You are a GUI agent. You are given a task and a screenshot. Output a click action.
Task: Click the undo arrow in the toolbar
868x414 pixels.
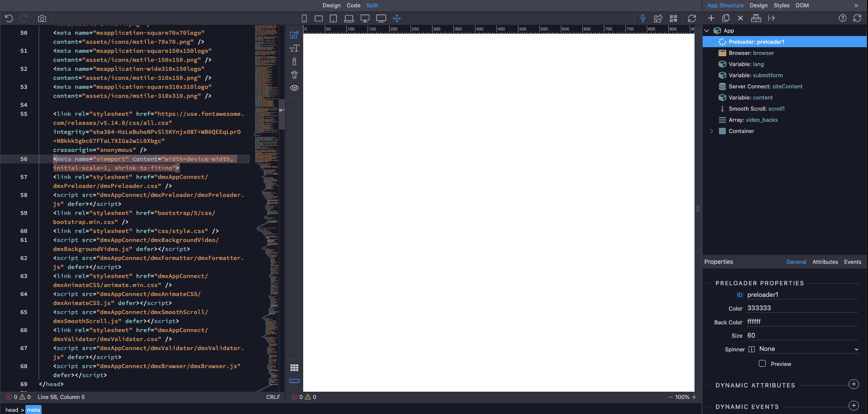click(9, 18)
